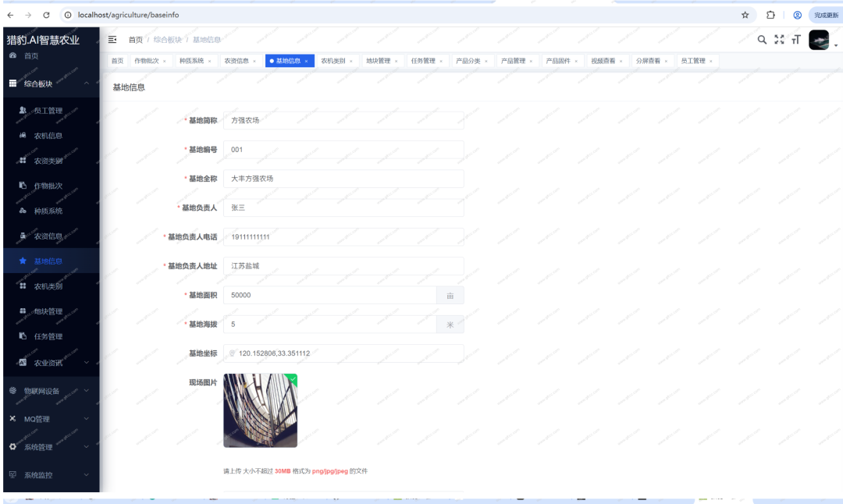Toggle the sidebar hamburger icon
Screen dimensions: 843x504
coord(112,39)
